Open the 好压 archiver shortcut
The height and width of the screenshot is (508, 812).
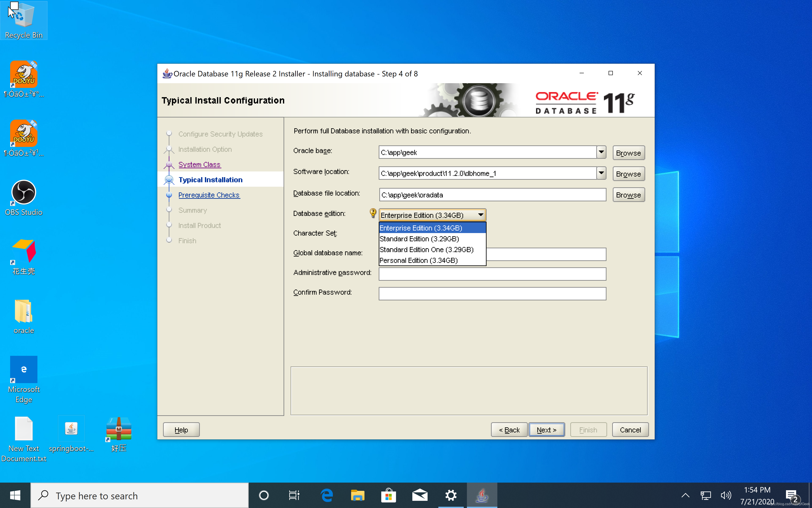coord(119,434)
